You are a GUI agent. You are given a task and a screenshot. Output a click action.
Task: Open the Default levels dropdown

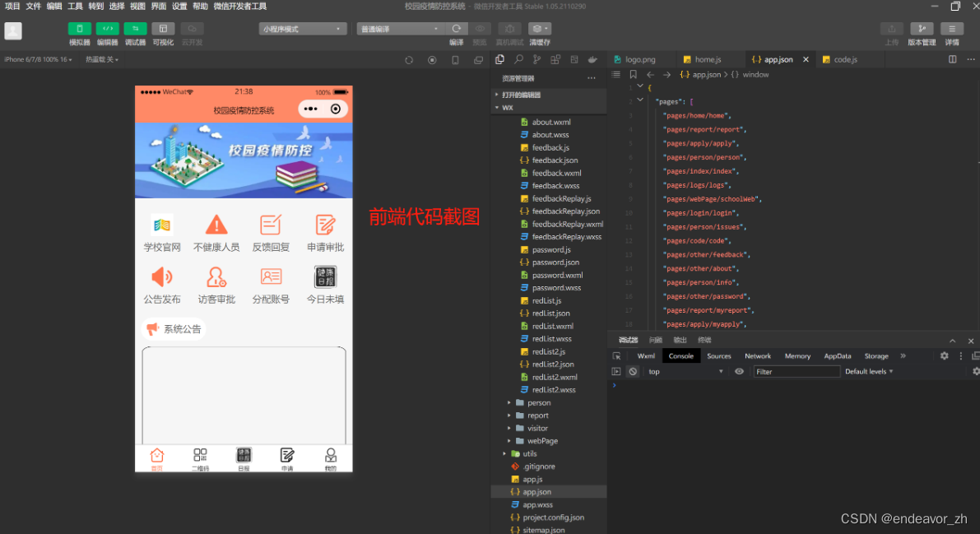pos(869,371)
